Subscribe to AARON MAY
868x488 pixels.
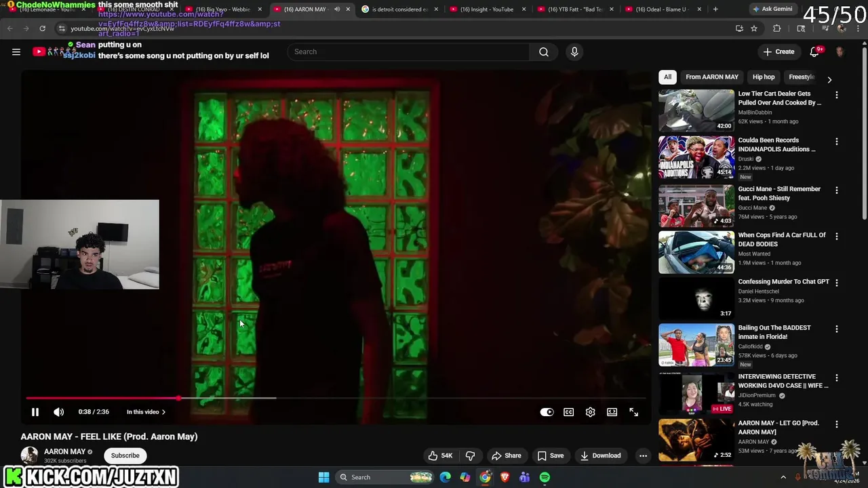coord(125,455)
